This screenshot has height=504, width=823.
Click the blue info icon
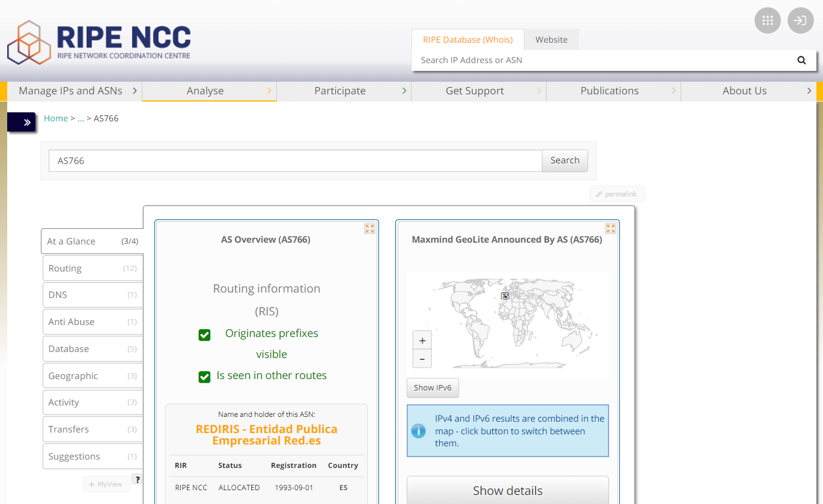(418, 431)
